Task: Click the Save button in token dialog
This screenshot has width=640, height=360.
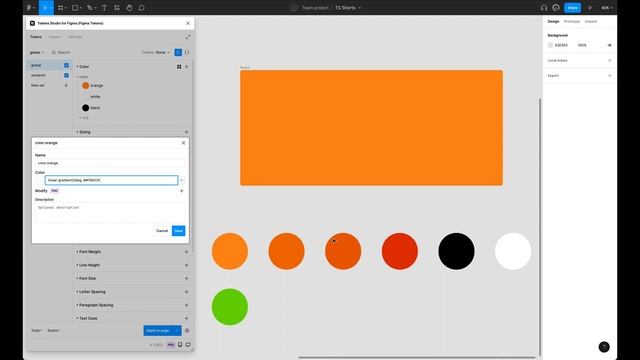Action: tap(178, 231)
